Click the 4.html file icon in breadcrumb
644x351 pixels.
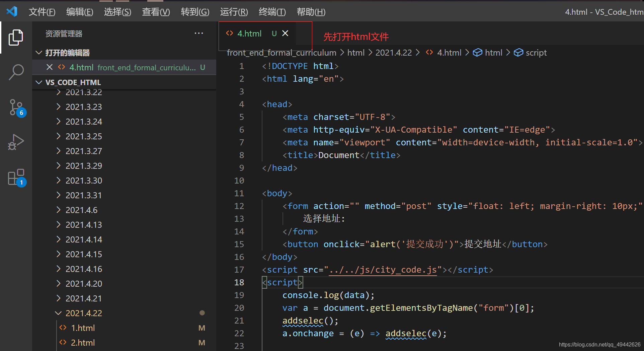click(x=429, y=52)
